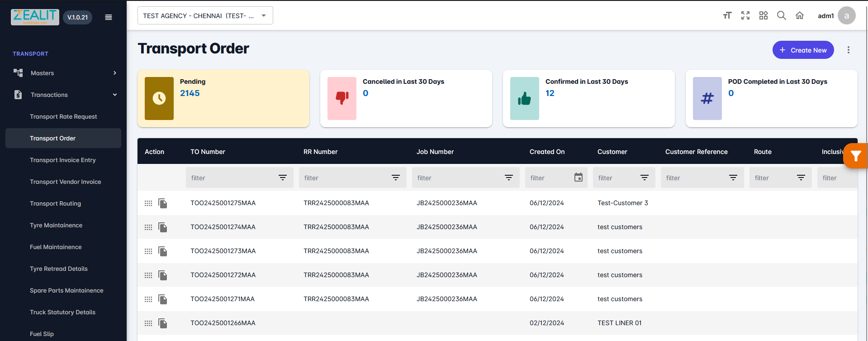868x341 pixels.
Task: Open calendar picker in Created On filter
Action: click(578, 178)
